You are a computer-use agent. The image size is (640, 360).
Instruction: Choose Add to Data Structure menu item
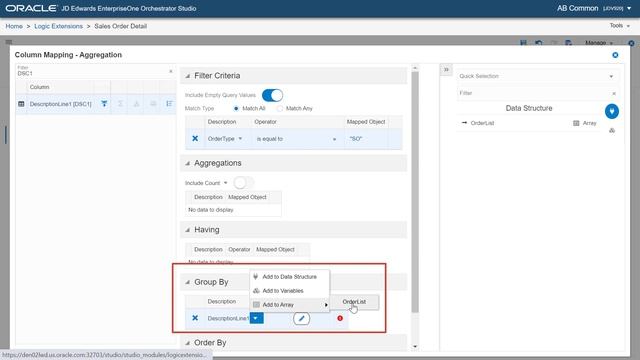(289, 277)
